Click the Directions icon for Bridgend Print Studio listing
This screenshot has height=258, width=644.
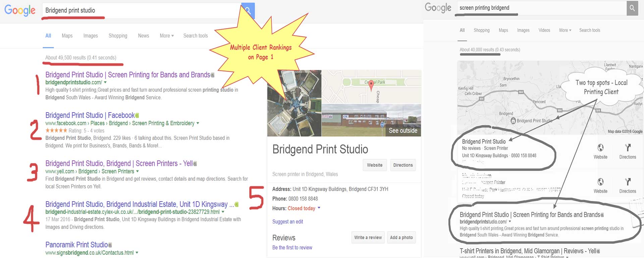pos(628,148)
